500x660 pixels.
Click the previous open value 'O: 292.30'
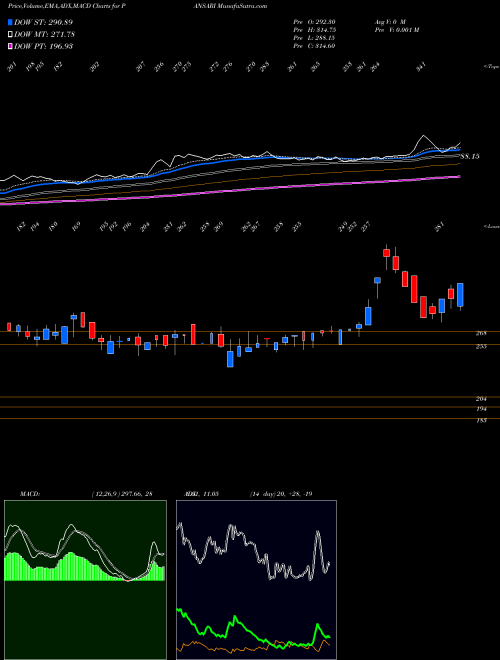(320, 22)
